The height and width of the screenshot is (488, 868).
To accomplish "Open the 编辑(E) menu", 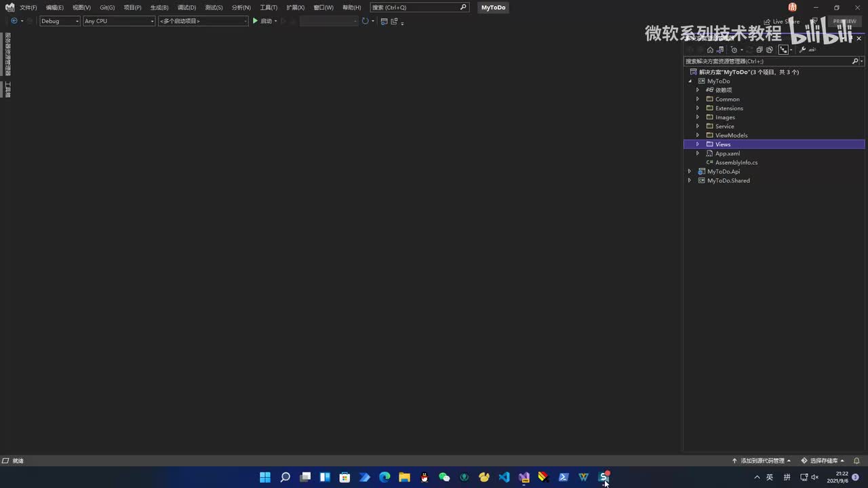I will pyautogui.click(x=55, y=7).
